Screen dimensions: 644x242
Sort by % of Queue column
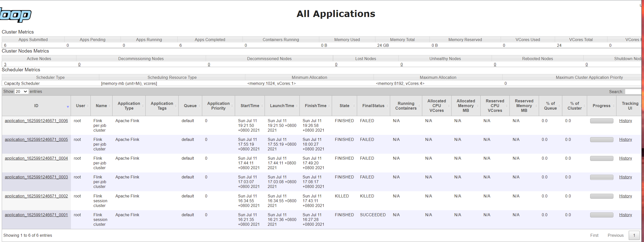(x=550, y=106)
